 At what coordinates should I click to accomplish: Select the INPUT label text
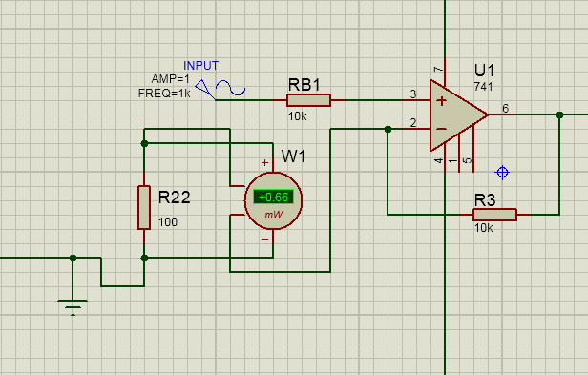[x=200, y=66]
